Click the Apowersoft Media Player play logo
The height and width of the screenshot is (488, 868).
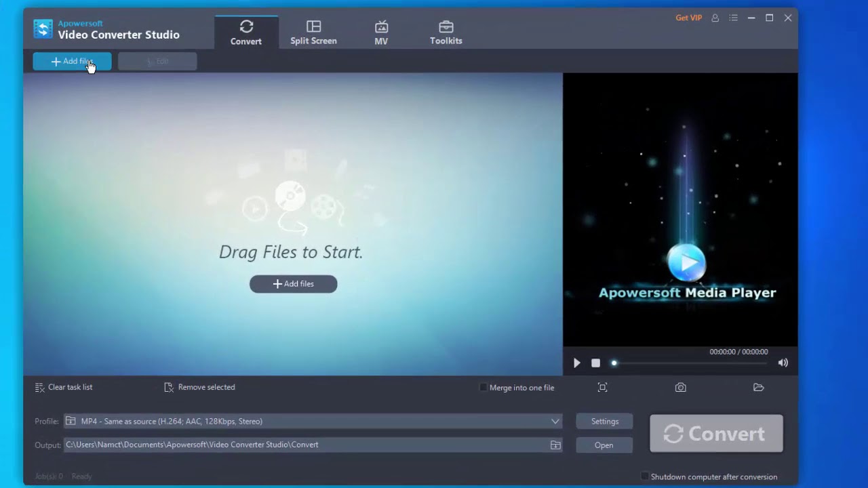click(686, 262)
